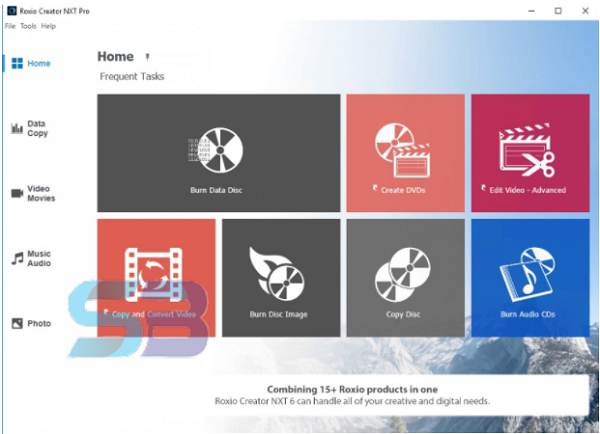This screenshot has width=600, height=434.
Task: Open the Video Movies category
Action: (33, 193)
